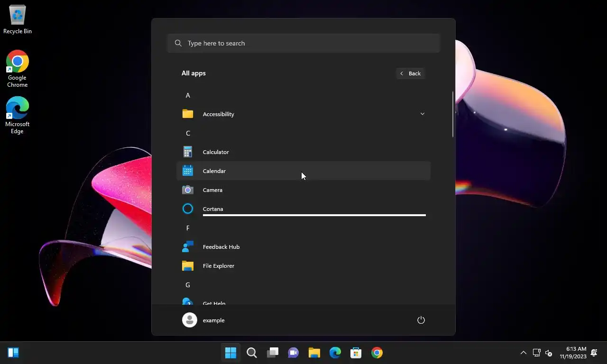Click the "Cortana" label text

click(213, 209)
